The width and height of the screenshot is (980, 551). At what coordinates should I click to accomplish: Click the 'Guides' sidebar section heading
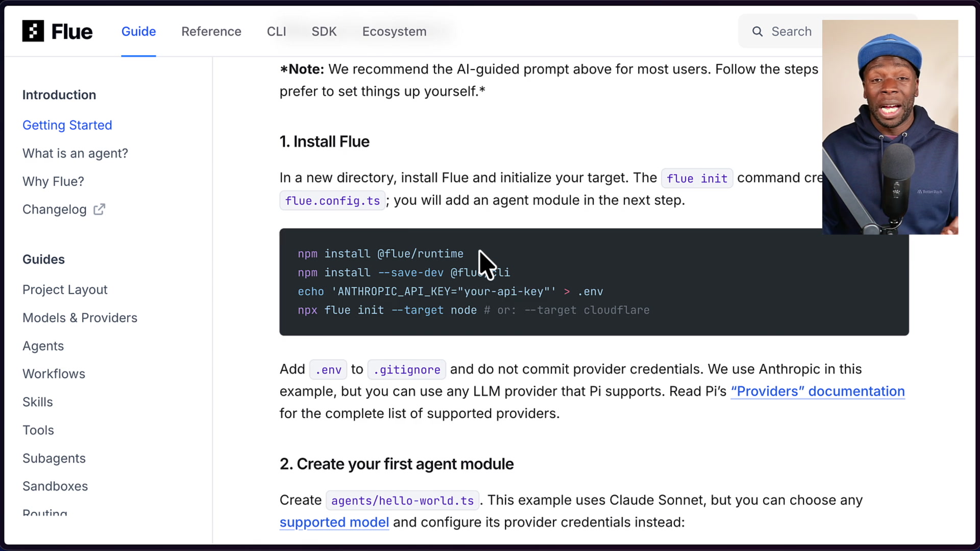43,259
